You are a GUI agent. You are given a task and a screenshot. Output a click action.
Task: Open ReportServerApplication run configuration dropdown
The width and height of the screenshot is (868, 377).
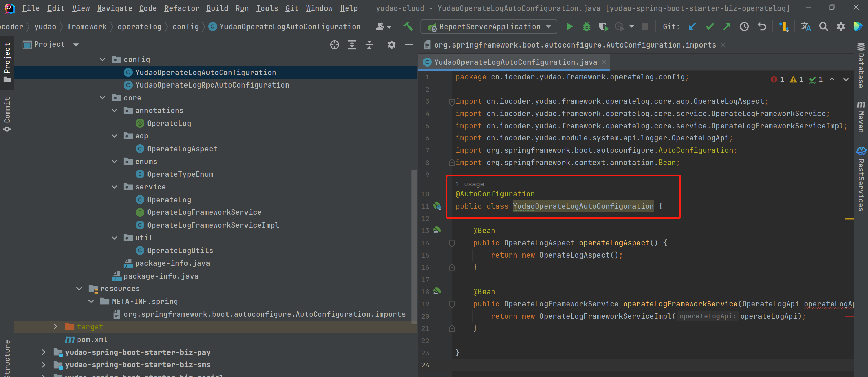coord(489,26)
